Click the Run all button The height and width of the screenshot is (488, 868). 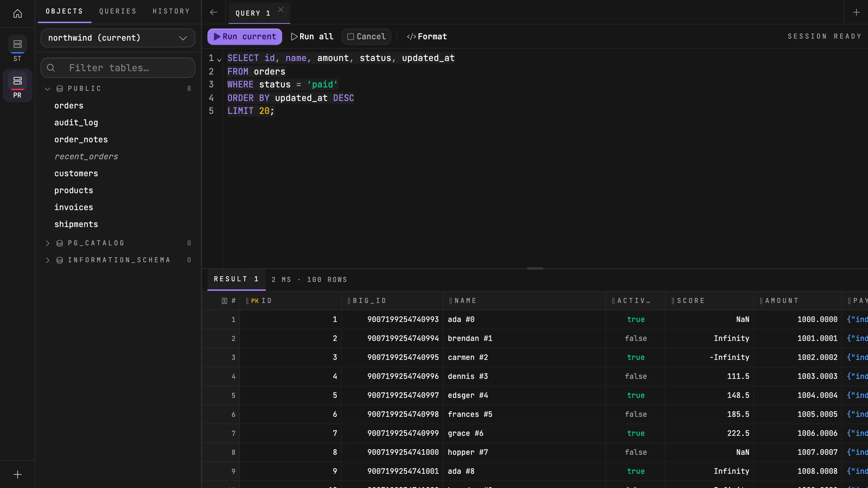(312, 37)
